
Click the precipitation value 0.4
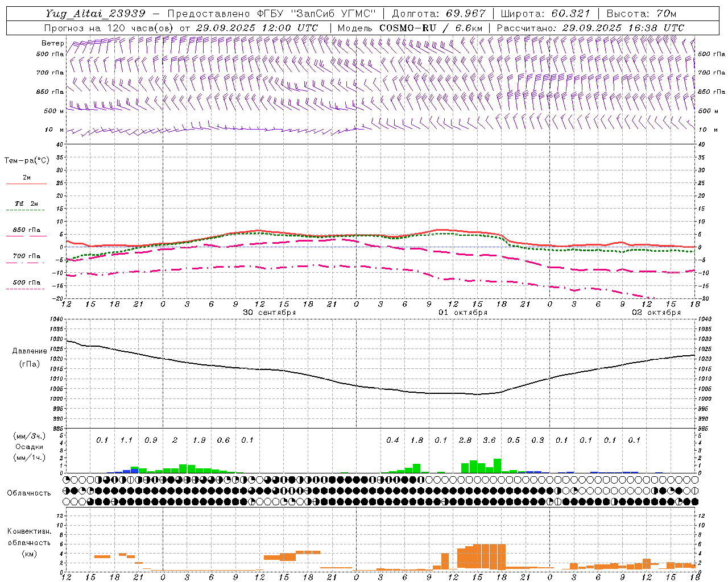point(392,440)
